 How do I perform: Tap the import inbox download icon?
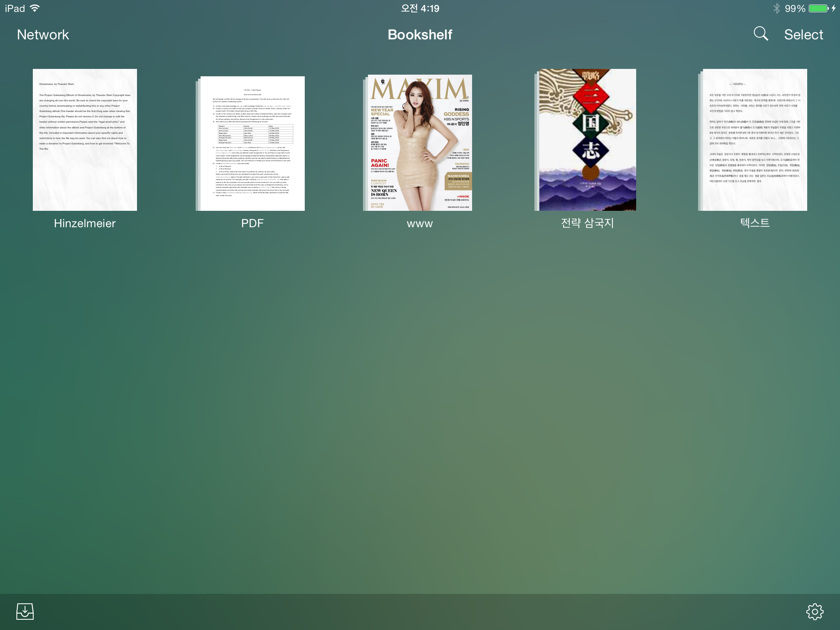25,612
